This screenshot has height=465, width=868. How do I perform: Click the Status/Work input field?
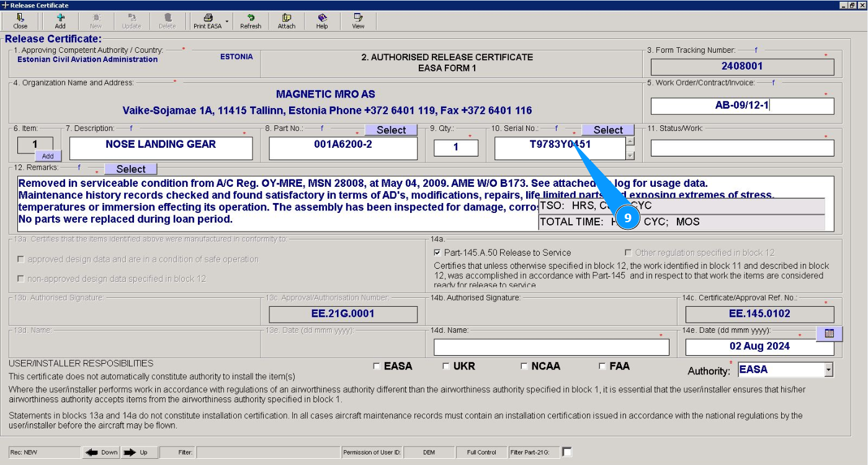742,148
